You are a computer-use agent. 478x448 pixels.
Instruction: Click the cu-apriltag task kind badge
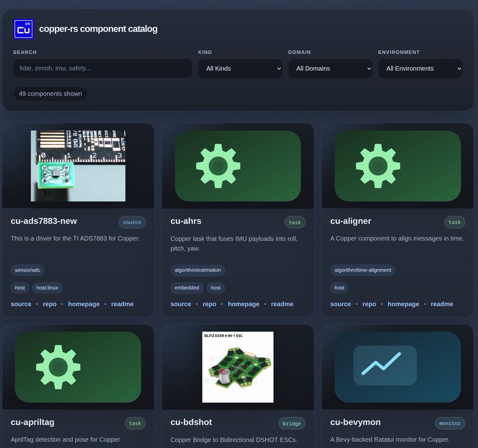click(x=135, y=423)
